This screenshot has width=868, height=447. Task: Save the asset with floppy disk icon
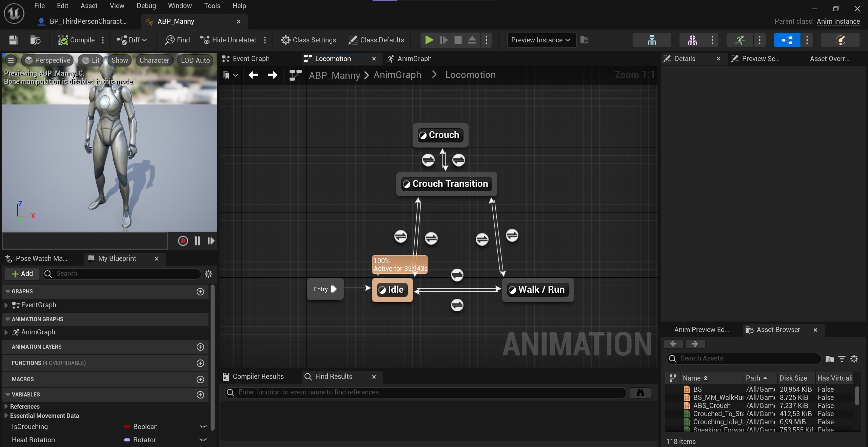(x=13, y=40)
